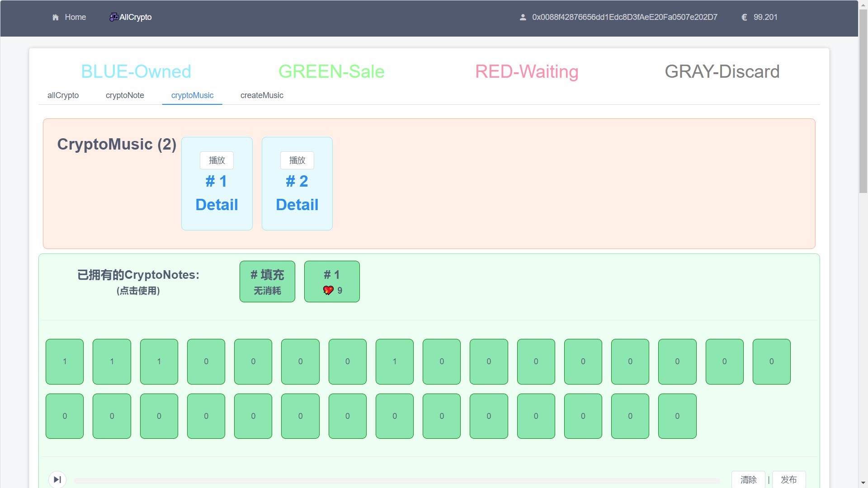Click the balance value 99.201
Image resolution: width=868 pixels, height=488 pixels.
(x=765, y=17)
